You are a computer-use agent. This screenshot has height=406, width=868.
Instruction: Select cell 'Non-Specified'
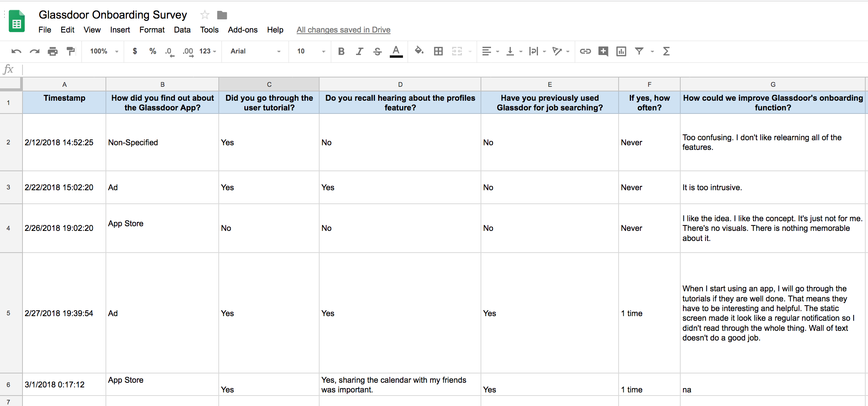click(163, 143)
